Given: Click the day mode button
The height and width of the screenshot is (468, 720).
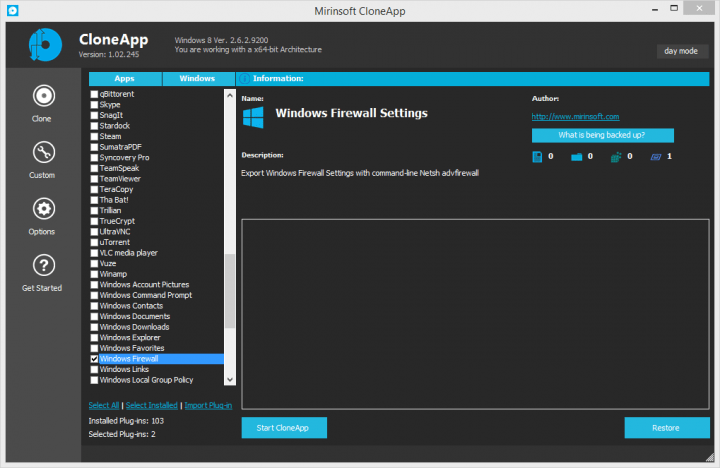Looking at the screenshot, I should point(682,51).
